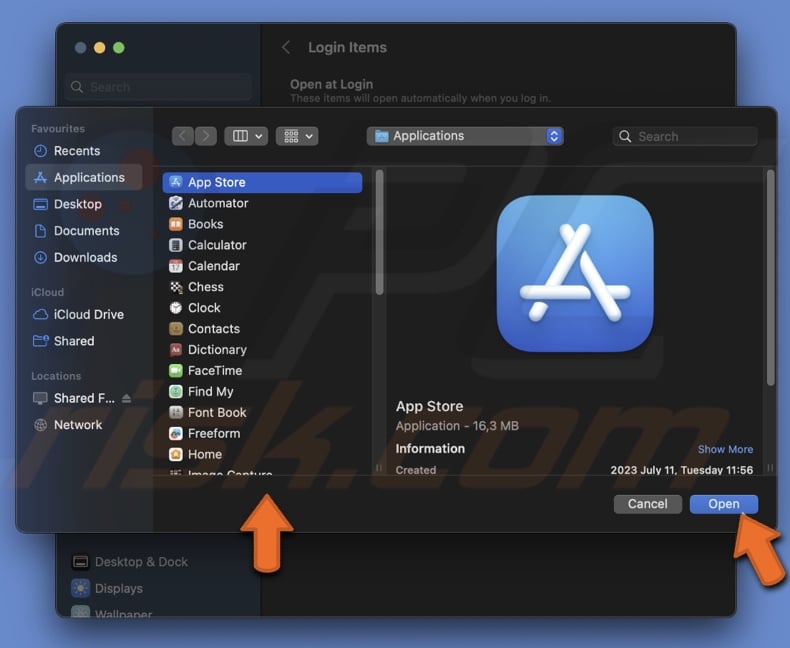The height and width of the screenshot is (648, 790).
Task: Click the FaceTime app icon
Action: 175,370
